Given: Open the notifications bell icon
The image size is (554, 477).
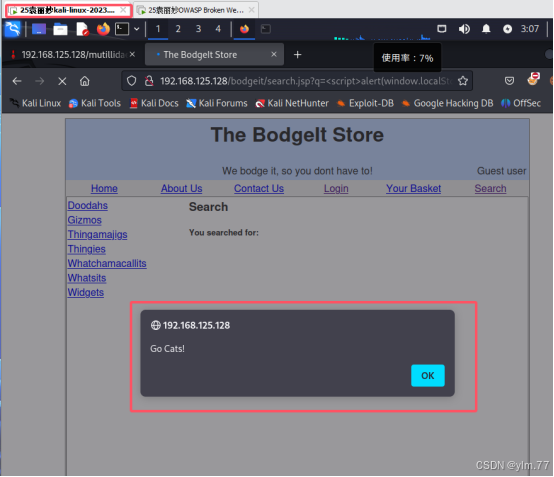Looking at the screenshot, I should [x=486, y=29].
